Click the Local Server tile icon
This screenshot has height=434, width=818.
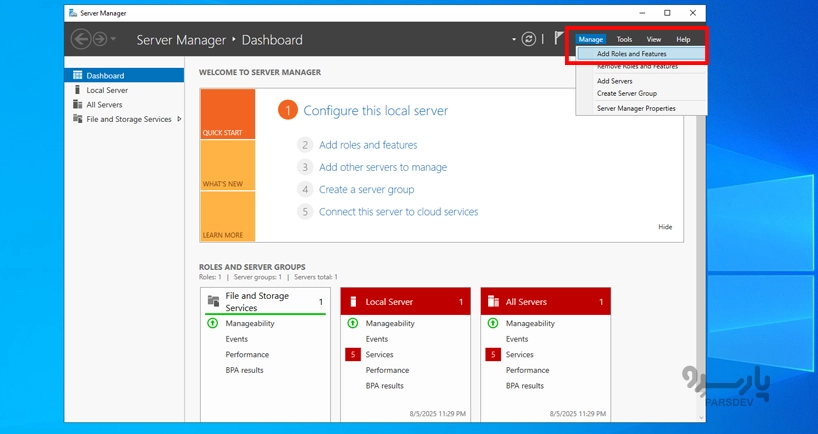(353, 302)
